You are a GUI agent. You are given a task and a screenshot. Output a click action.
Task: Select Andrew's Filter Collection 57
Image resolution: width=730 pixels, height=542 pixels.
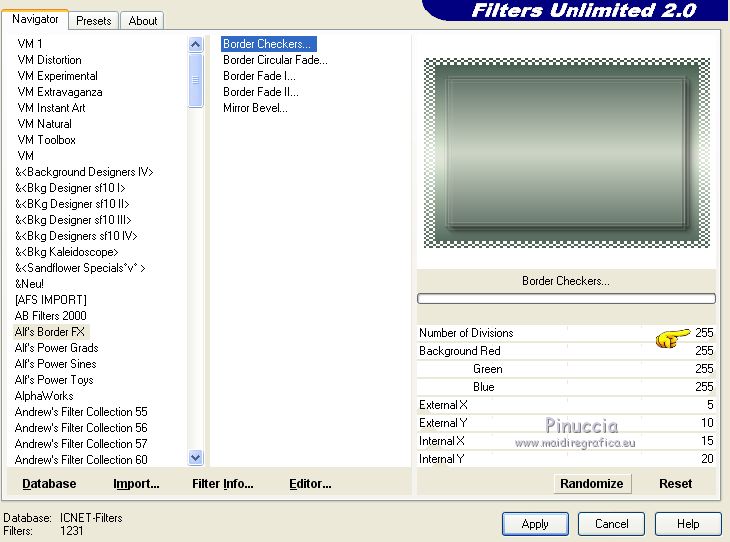[x=81, y=444]
